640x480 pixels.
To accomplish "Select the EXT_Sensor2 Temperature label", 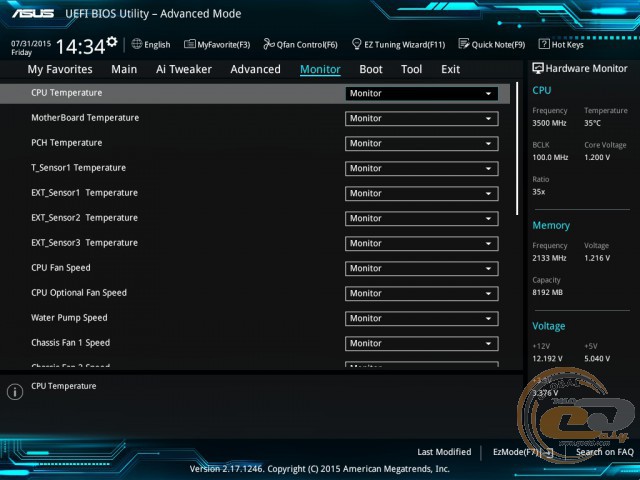I will pyautogui.click(x=84, y=218).
